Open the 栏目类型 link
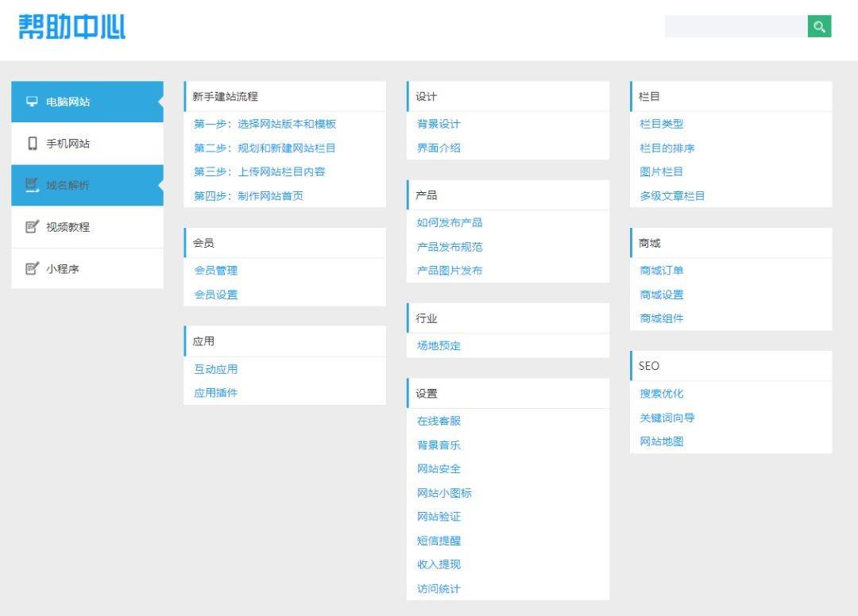858x616 pixels. point(662,124)
